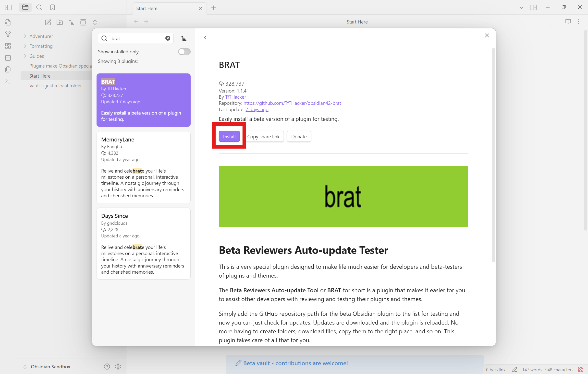Navigate back arrow in note header
588x374 pixels.
(136, 22)
